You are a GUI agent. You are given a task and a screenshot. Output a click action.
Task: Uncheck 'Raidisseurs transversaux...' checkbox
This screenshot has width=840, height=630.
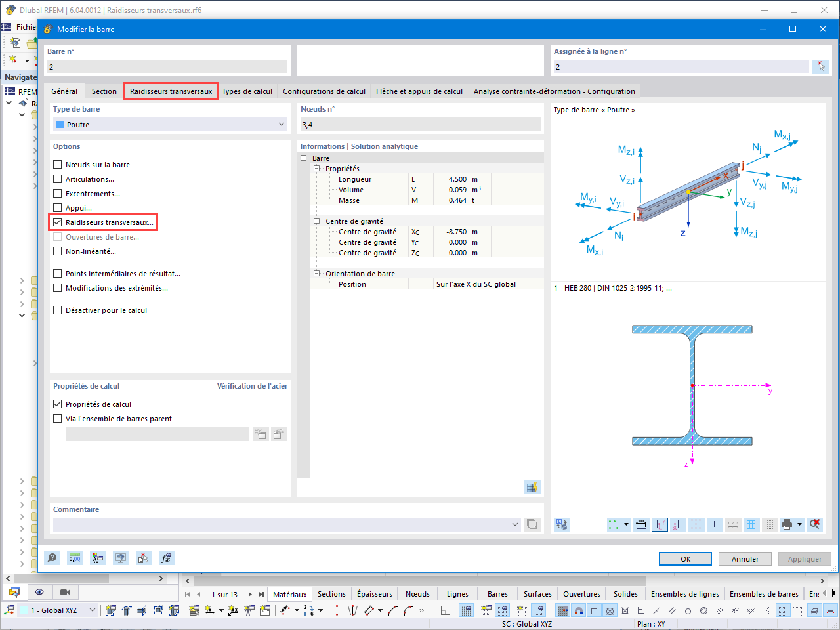point(58,222)
